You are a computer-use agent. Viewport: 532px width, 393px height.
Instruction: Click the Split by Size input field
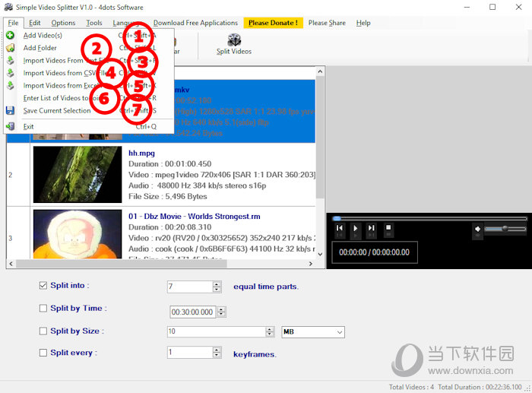[x=217, y=331]
